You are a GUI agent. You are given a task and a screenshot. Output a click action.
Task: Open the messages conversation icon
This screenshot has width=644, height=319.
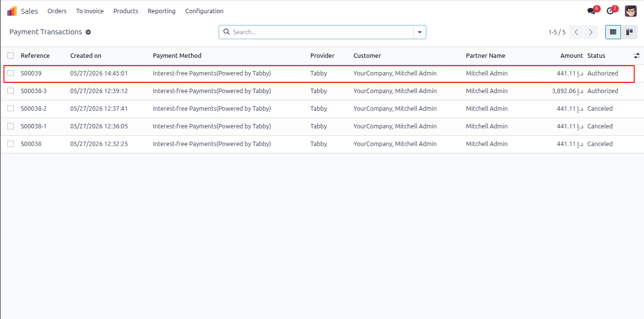[x=592, y=11]
